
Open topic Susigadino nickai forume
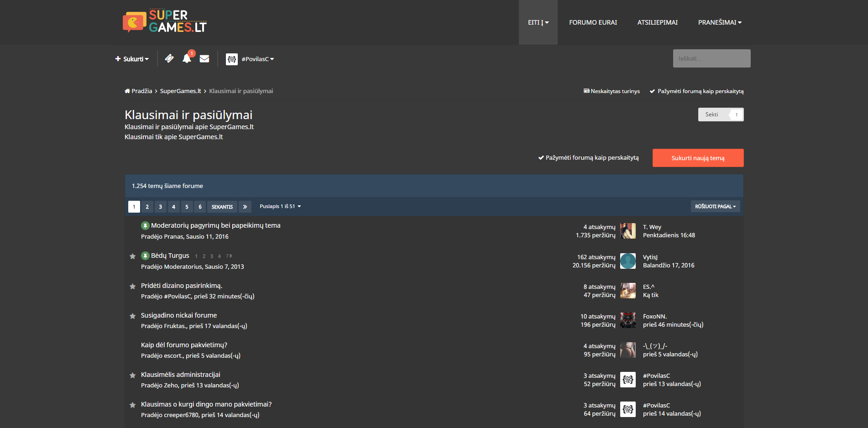pos(179,315)
